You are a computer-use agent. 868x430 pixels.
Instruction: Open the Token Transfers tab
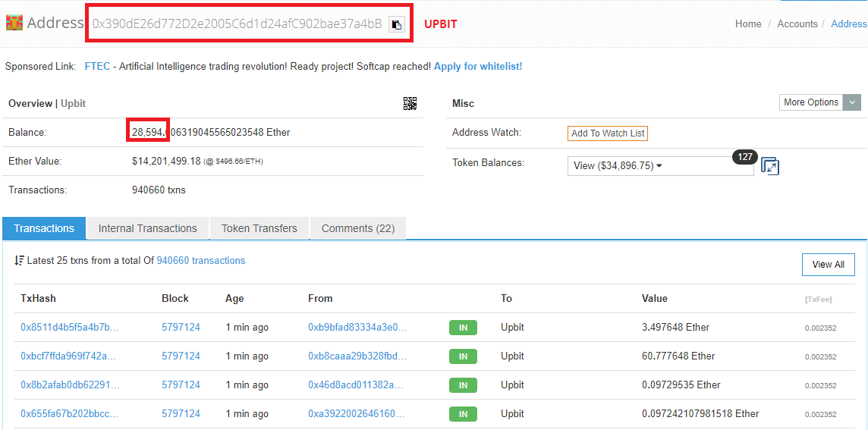pos(259,228)
